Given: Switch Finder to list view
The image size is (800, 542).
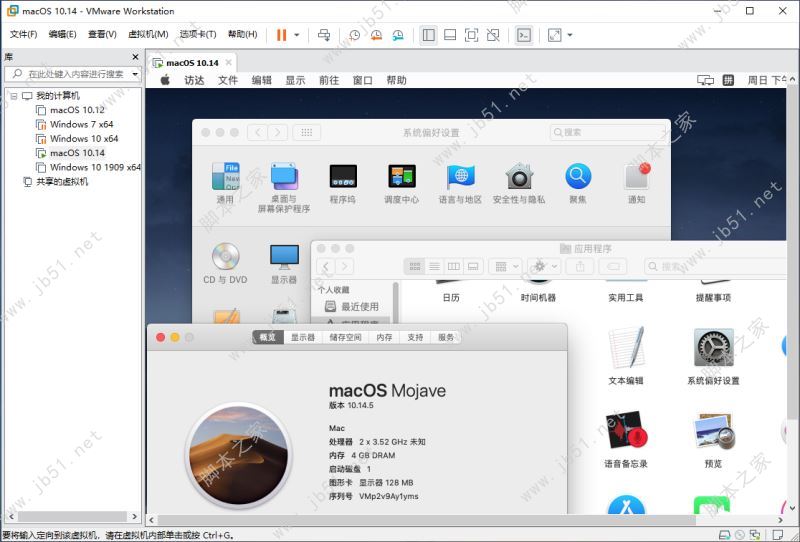Looking at the screenshot, I should [x=434, y=266].
